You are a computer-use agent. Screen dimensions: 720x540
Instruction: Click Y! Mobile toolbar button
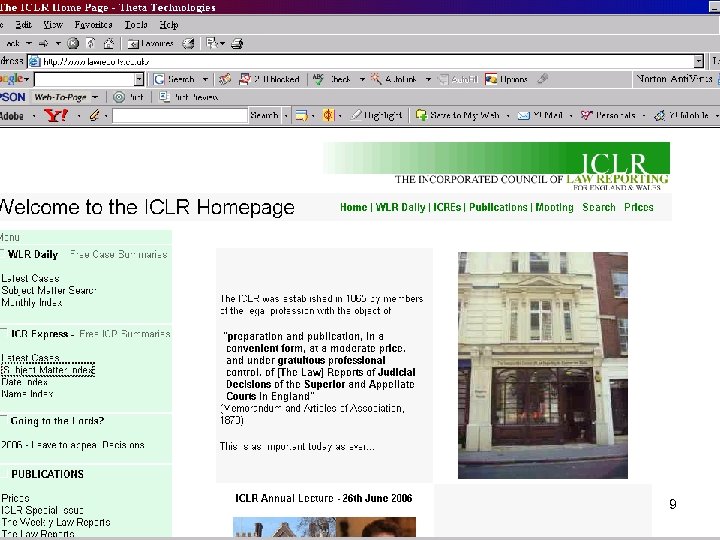(x=681, y=115)
